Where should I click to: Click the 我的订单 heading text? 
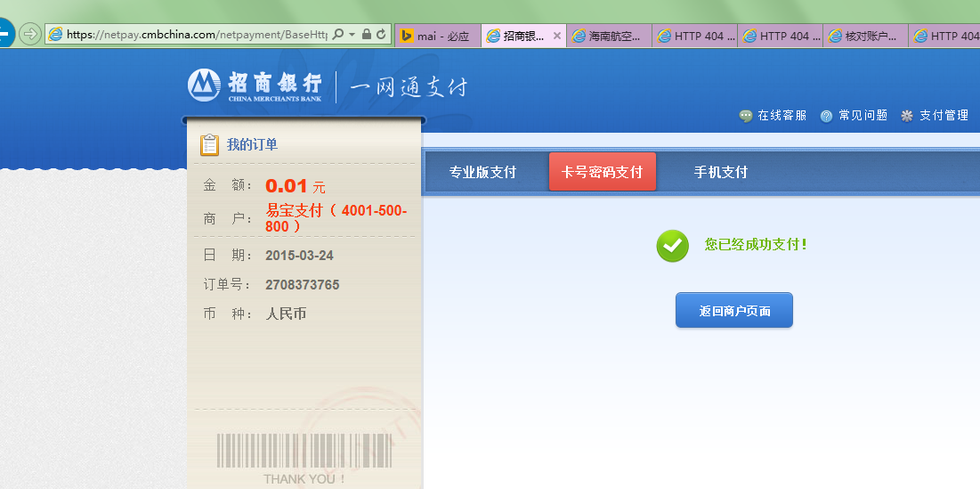click(252, 144)
